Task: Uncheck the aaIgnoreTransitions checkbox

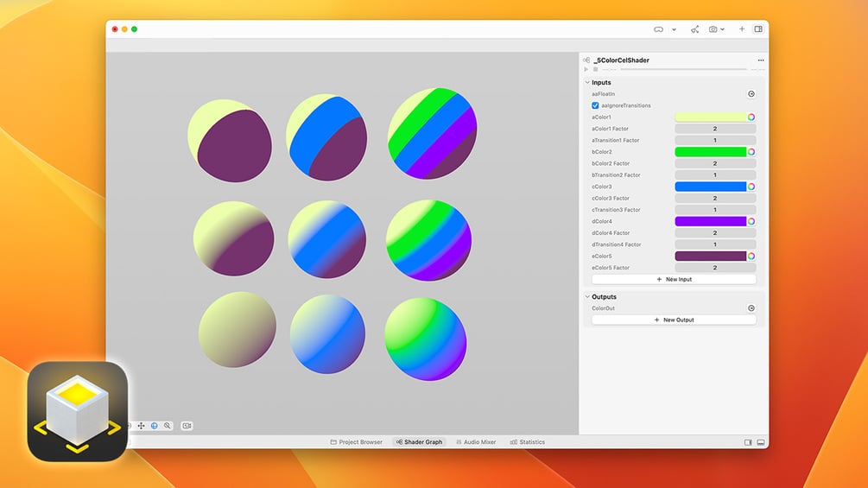Action: 595,105
